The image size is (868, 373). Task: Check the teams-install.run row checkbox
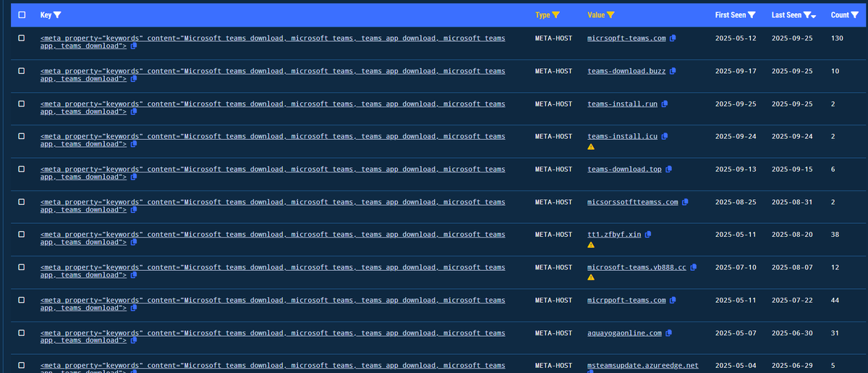[21, 104]
